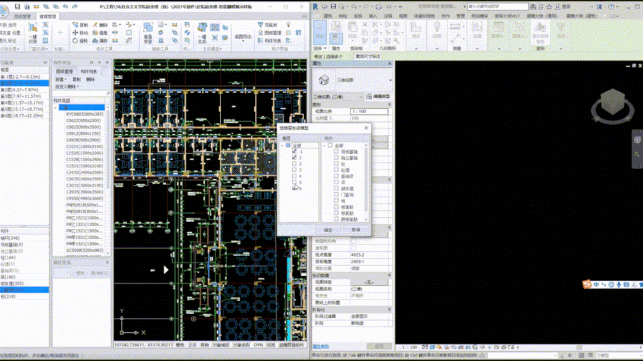Image resolution: width=643 pixels, height=362 pixels.
Task: Check the 全部 checkbox in components column
Action: (x=331, y=146)
